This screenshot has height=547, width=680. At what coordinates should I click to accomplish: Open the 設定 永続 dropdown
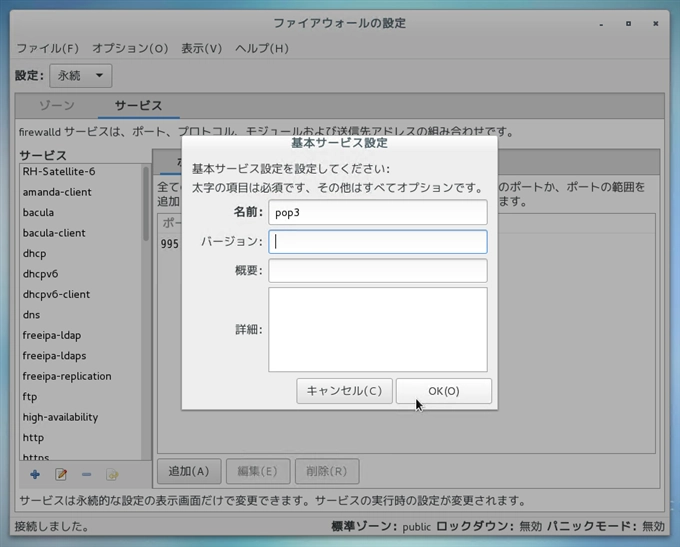[81, 76]
